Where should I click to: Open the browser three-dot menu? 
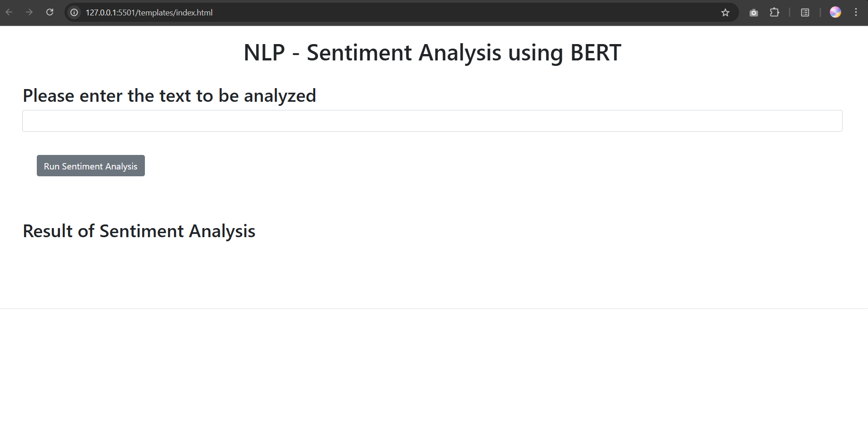click(856, 12)
